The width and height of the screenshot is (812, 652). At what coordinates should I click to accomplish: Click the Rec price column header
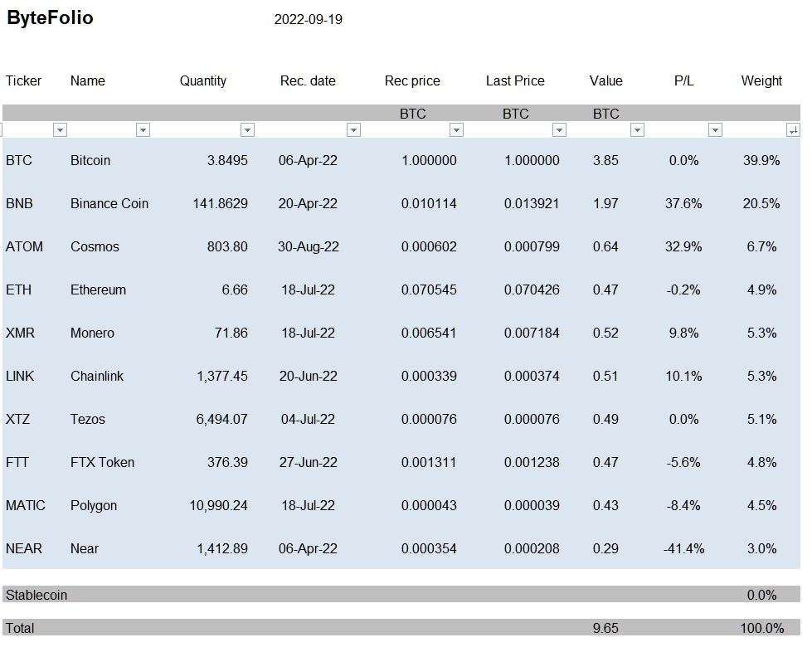click(x=412, y=80)
